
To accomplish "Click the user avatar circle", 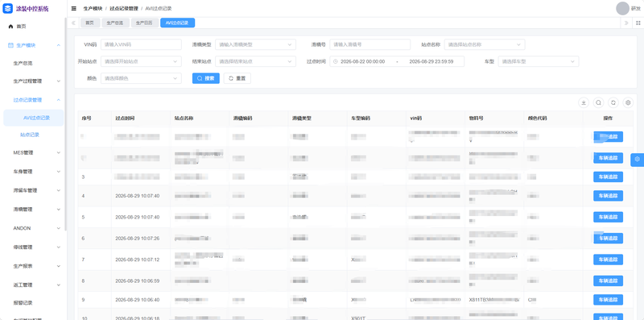I will (x=622, y=8).
